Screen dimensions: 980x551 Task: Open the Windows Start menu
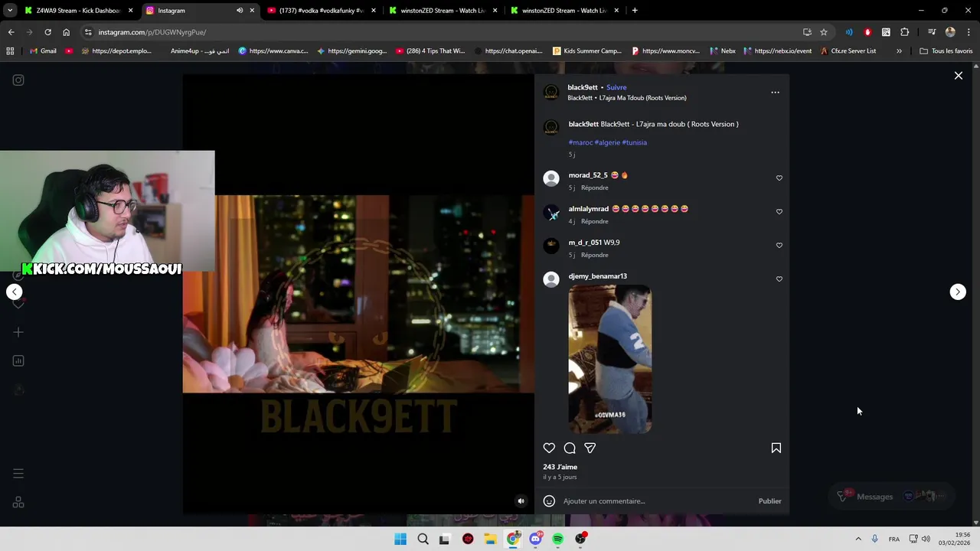400,539
